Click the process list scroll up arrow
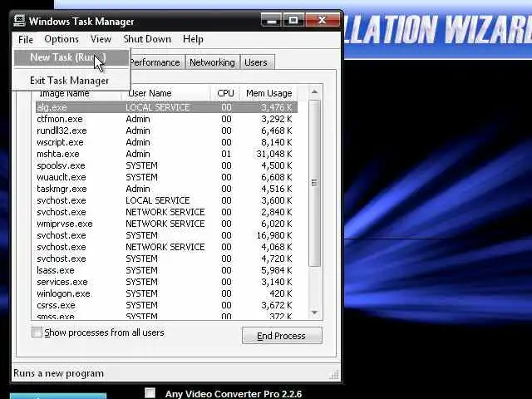 point(314,91)
